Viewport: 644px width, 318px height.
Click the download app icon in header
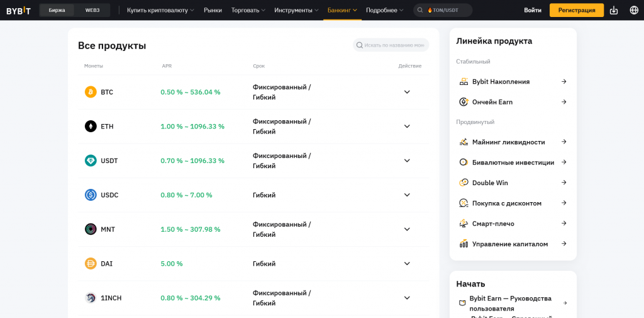click(x=614, y=10)
